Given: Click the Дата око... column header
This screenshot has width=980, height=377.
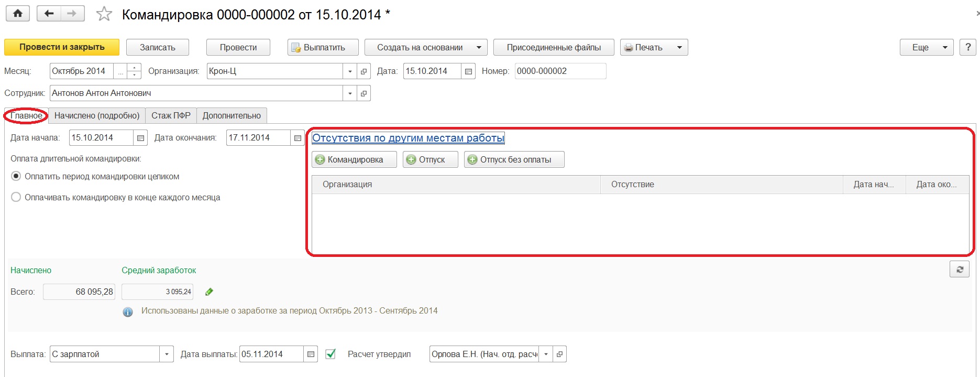Looking at the screenshot, I should [x=937, y=185].
